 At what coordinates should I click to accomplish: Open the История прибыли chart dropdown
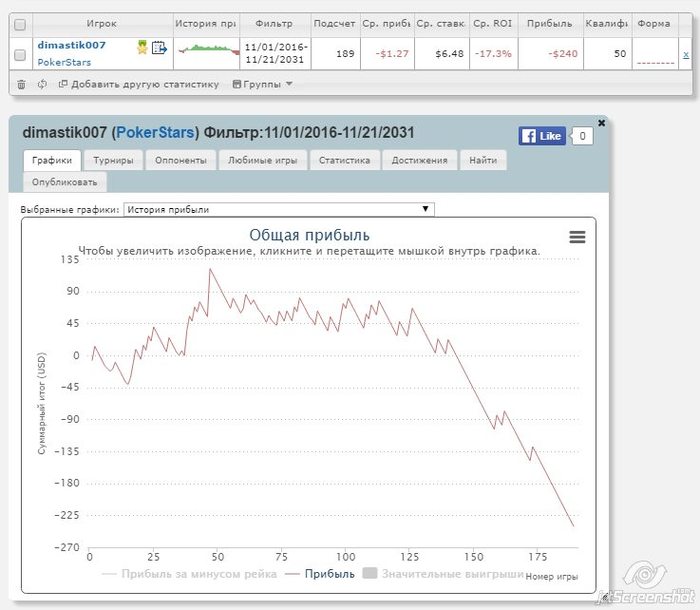(x=279, y=209)
